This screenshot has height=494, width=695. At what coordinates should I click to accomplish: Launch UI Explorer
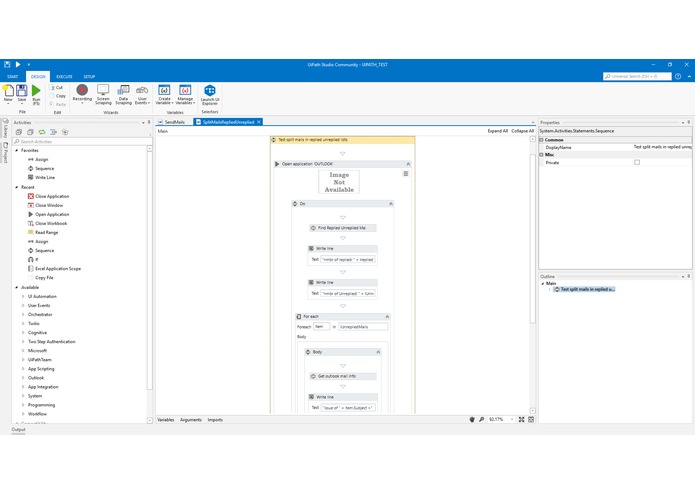(x=210, y=94)
